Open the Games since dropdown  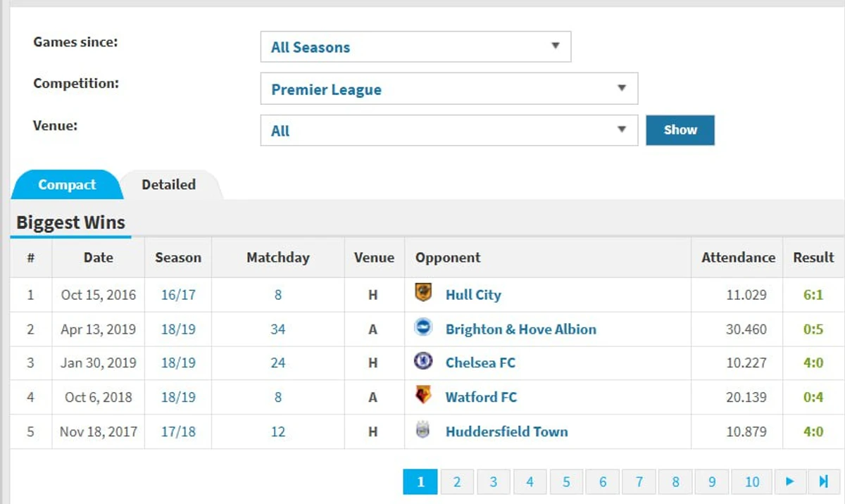[415, 47]
